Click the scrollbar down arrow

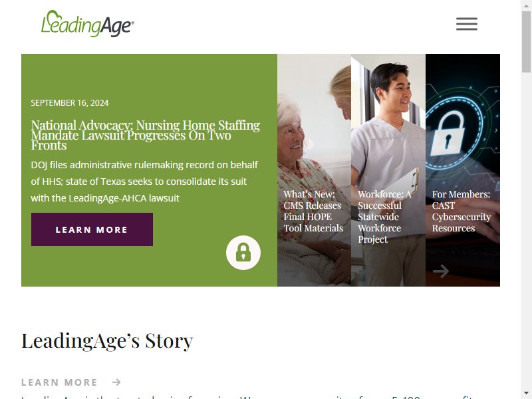click(x=526, y=394)
